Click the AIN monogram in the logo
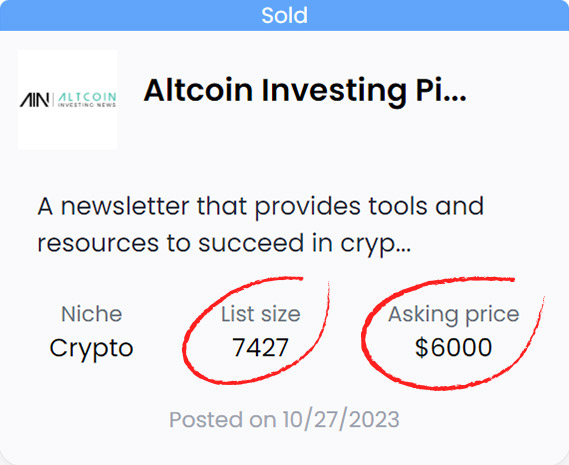 pos(34,100)
